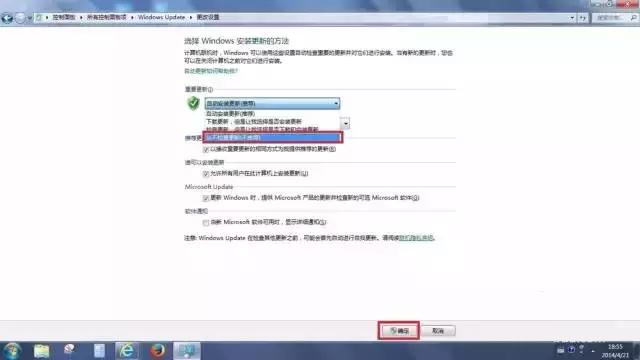Choose 下载更新 but let me choose install
Image resolution: width=640 pixels, height=360 pixels.
point(272,121)
